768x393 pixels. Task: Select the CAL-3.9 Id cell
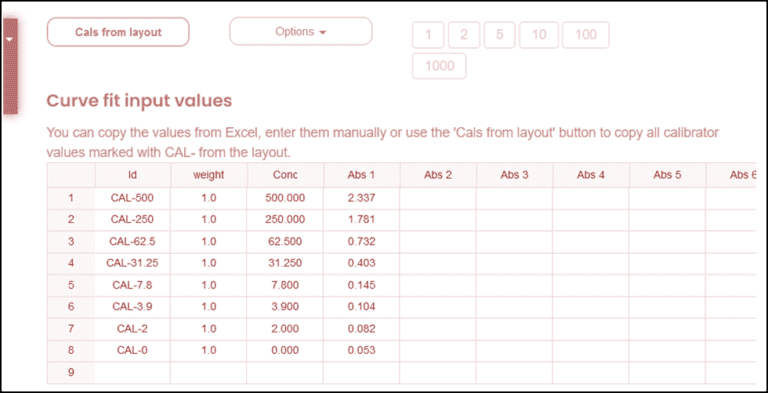click(x=132, y=307)
